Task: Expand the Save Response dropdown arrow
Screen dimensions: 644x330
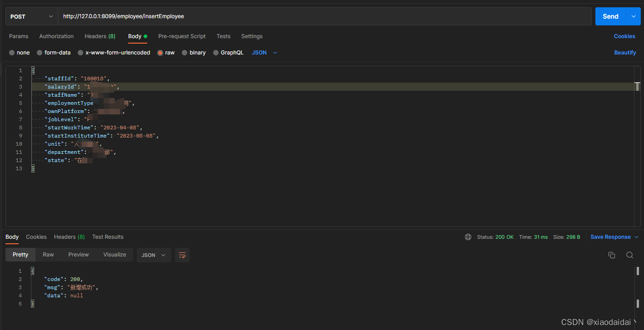Action: [x=636, y=237]
